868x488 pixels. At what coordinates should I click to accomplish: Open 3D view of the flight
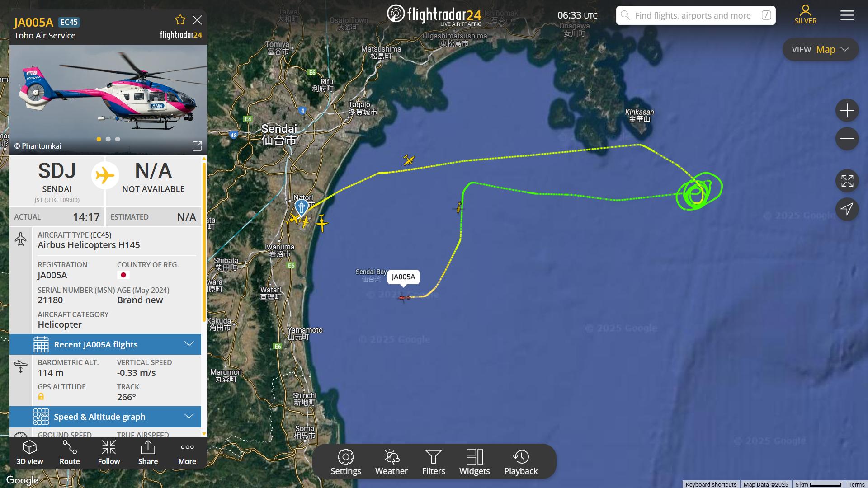click(x=30, y=453)
